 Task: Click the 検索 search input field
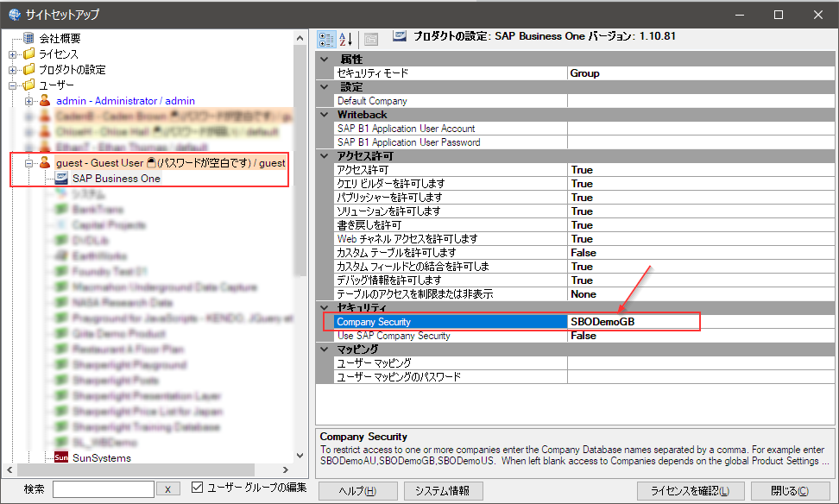[x=104, y=489]
